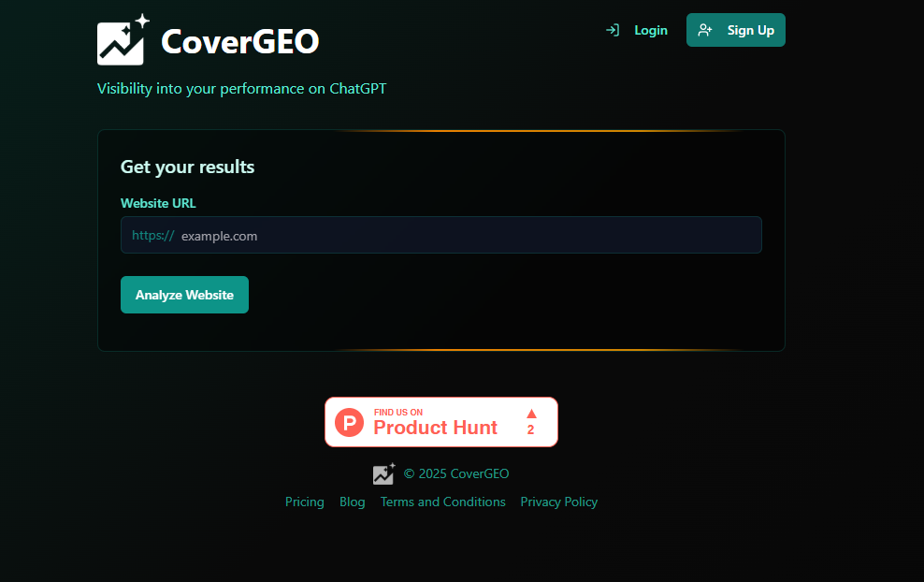Click the "Visibility into your performance on ChatGPT" tagline
The image size is (924, 582).
(x=241, y=89)
